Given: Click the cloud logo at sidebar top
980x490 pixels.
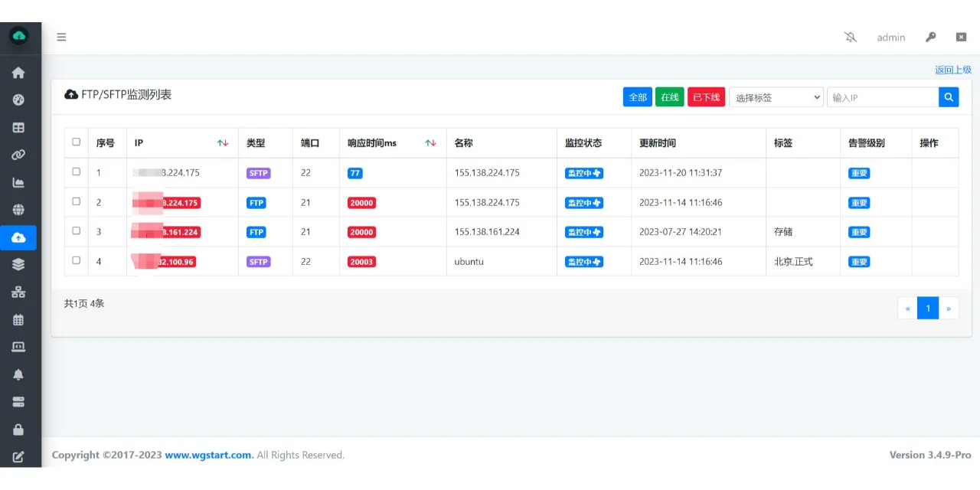Looking at the screenshot, I should 18,36.
